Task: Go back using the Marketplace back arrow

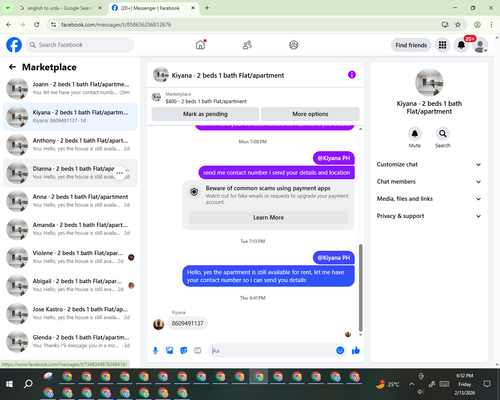Action: [x=12, y=67]
